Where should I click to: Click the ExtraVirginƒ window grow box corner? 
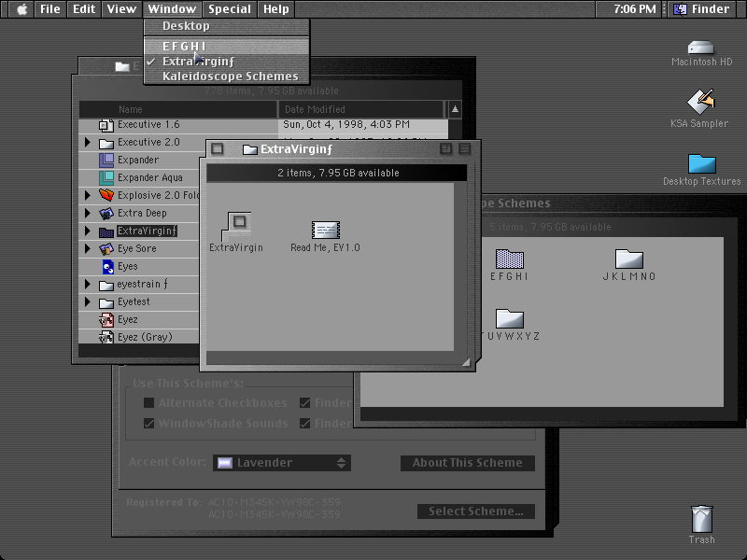(x=465, y=362)
